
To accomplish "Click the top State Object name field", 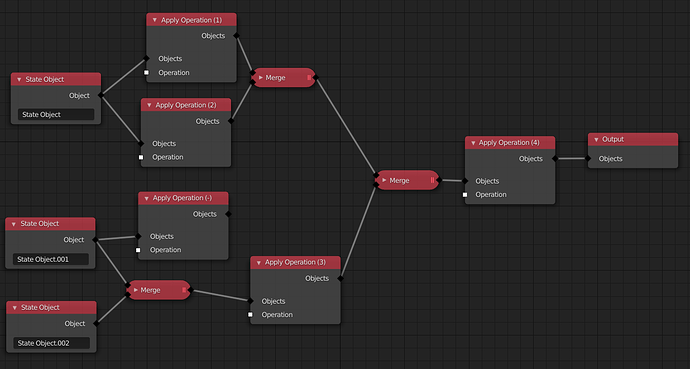I will click(56, 114).
